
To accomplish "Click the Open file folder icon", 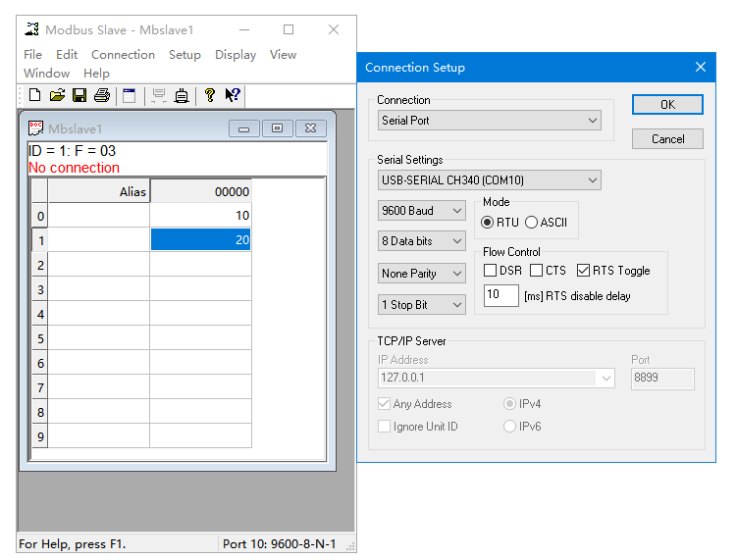I will (x=57, y=95).
